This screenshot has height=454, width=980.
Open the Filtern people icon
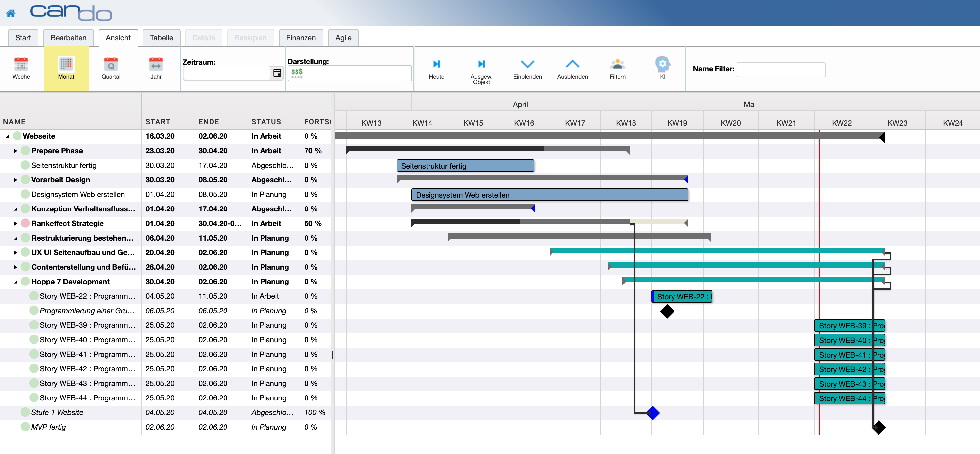(617, 64)
